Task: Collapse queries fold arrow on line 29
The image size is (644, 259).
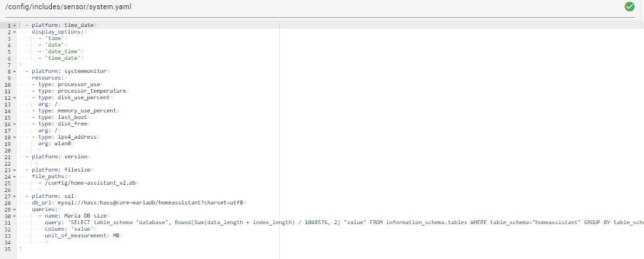Action: pyautogui.click(x=14, y=210)
